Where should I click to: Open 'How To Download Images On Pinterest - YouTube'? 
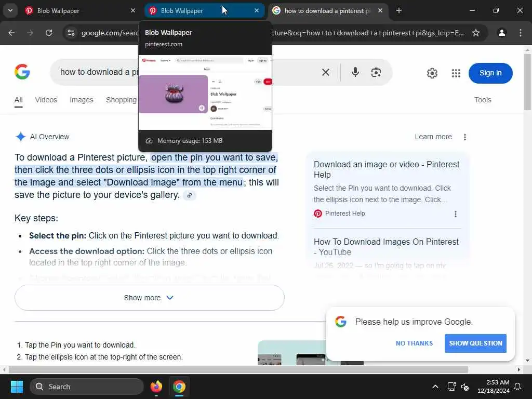pyautogui.click(x=386, y=247)
